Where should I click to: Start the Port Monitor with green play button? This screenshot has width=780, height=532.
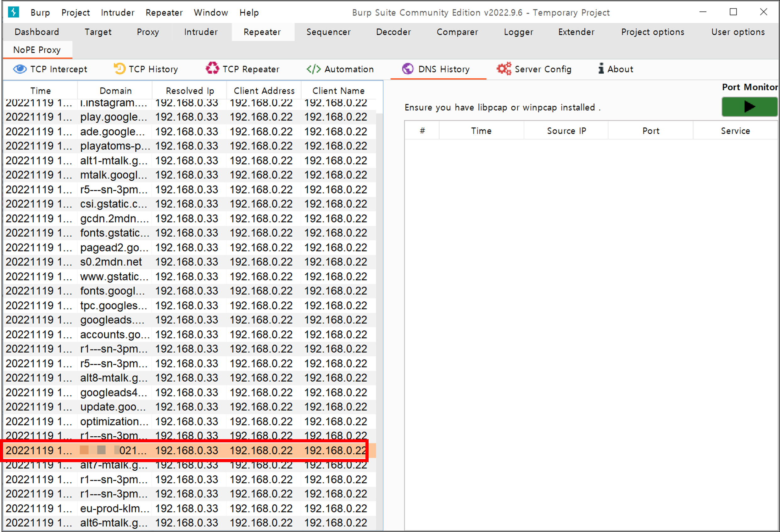click(749, 107)
